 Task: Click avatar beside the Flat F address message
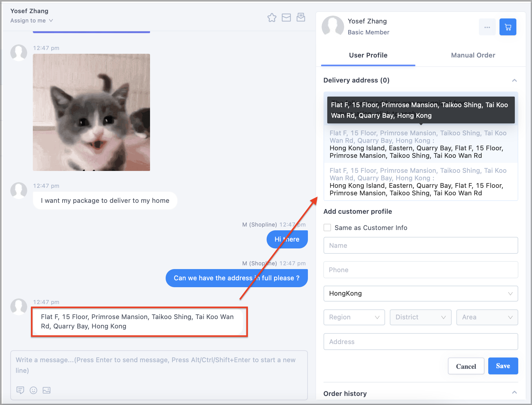(19, 306)
